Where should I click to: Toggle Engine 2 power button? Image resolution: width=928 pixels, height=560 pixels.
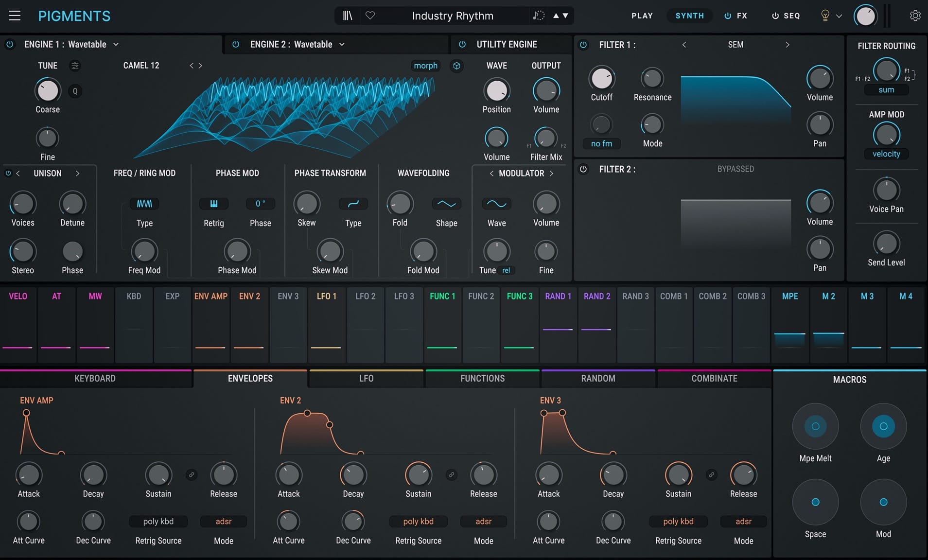tap(236, 44)
